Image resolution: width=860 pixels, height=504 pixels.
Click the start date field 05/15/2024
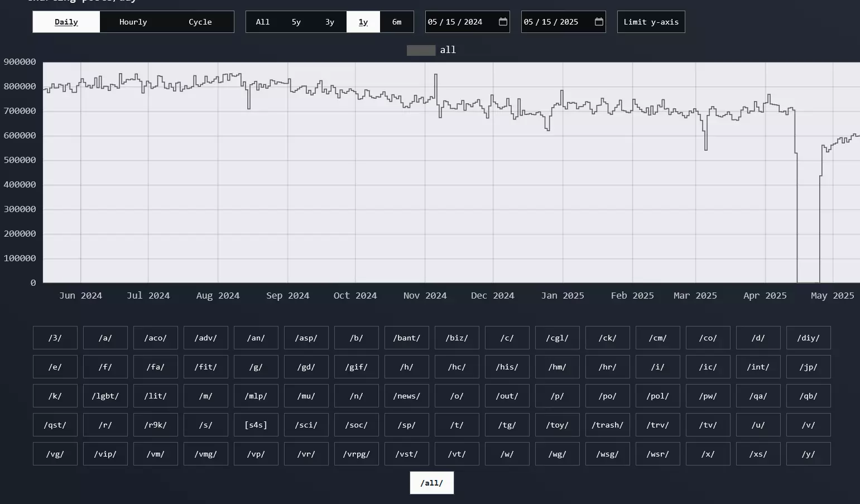(x=468, y=22)
